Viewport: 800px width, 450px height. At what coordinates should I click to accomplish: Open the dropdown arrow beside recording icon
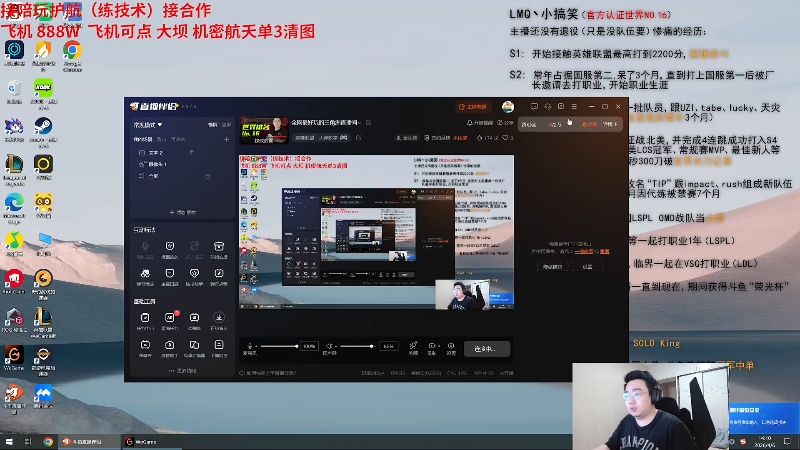[438, 347]
